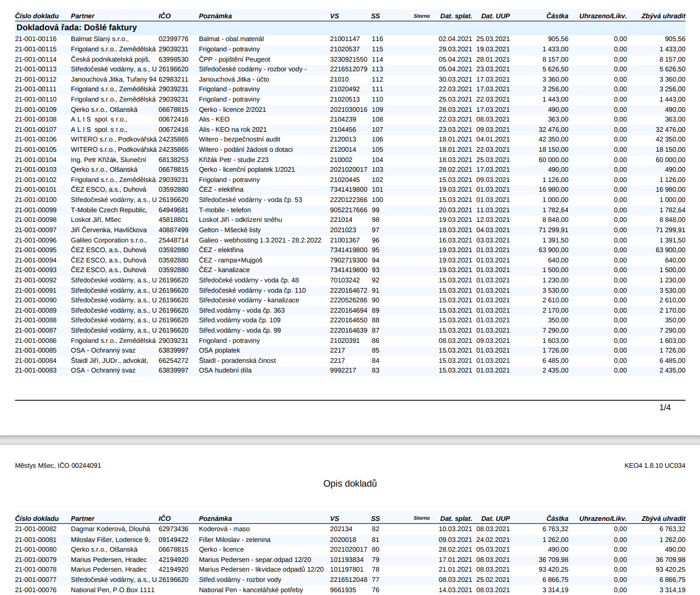700x595 pixels.
Task: Click 'Zbývá uhradit' column header on first page
Action: click(x=663, y=16)
